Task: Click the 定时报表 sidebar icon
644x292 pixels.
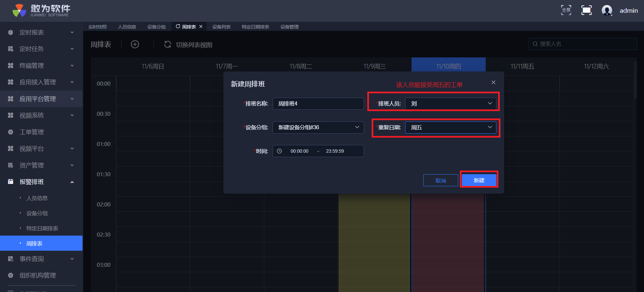Action: 11,32
